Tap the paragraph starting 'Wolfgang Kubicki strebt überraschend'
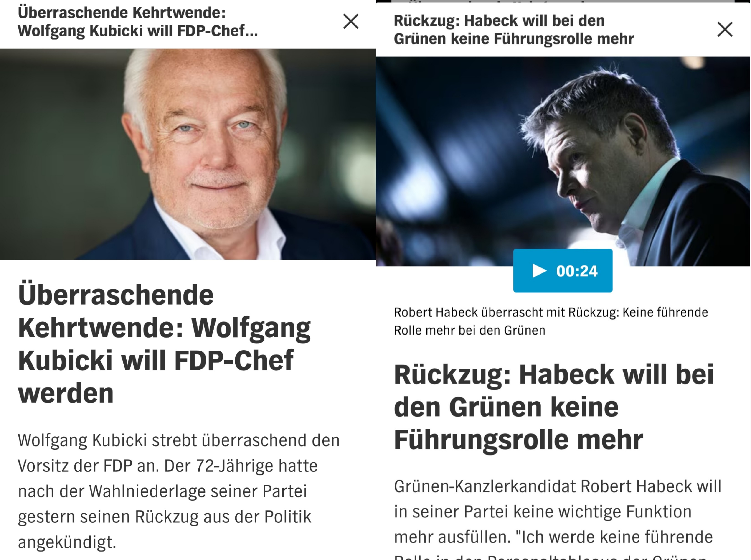 (x=179, y=491)
